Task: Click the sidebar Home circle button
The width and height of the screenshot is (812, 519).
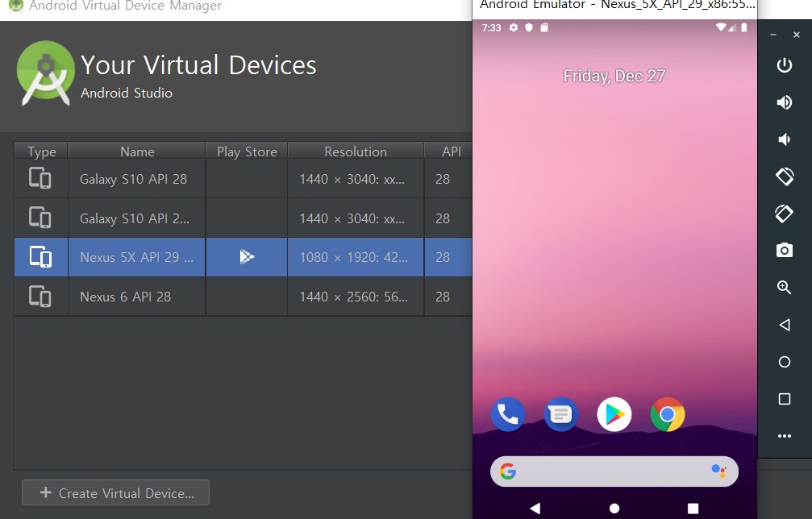Action: click(784, 362)
